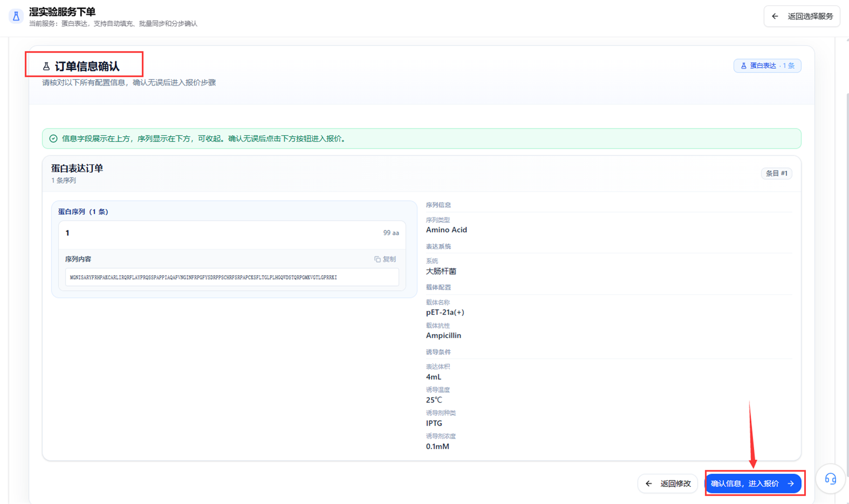Click the 返回修改 button
The image size is (849, 504).
668,483
